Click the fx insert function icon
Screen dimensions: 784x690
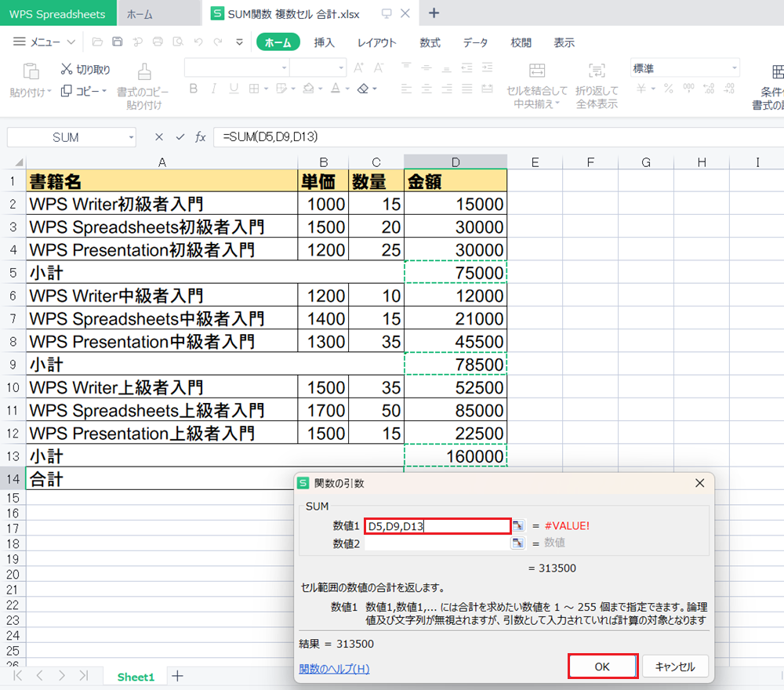point(201,136)
